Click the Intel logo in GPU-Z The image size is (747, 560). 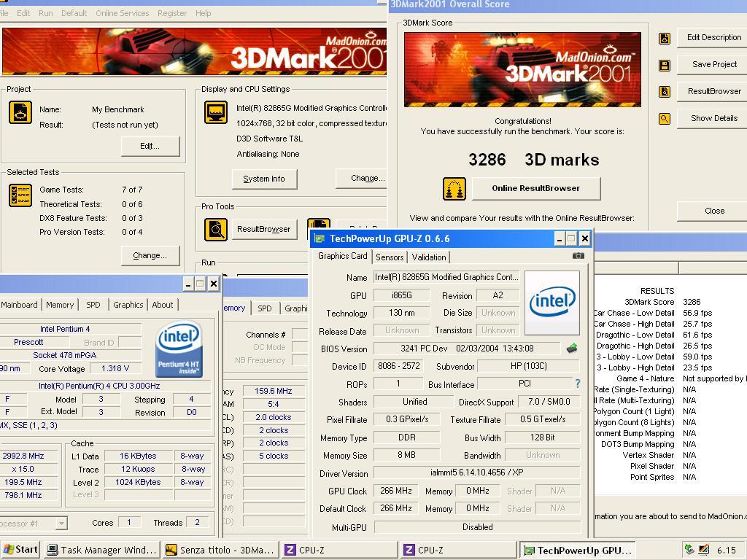(x=552, y=303)
